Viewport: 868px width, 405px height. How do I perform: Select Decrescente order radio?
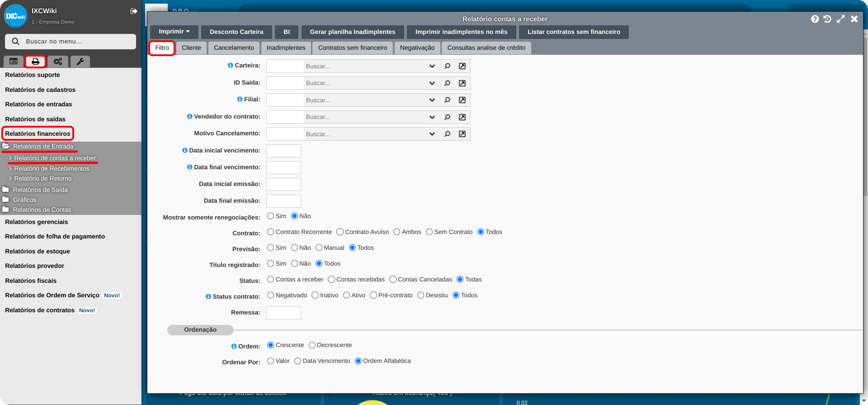click(312, 345)
